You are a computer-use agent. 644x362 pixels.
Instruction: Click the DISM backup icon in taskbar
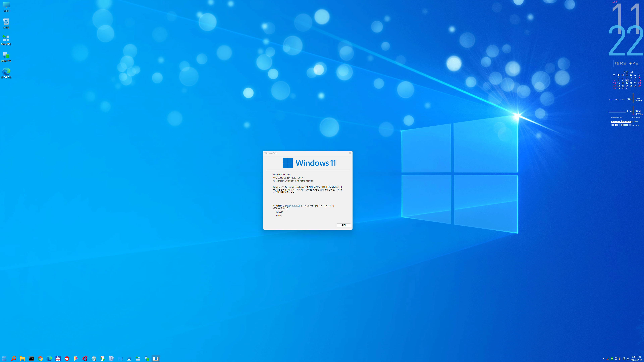(138, 358)
